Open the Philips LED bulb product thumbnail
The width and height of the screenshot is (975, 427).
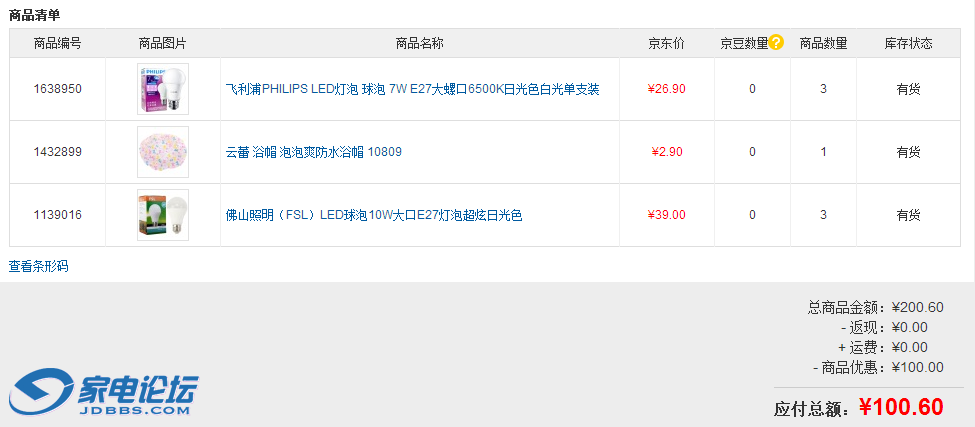[x=163, y=89]
